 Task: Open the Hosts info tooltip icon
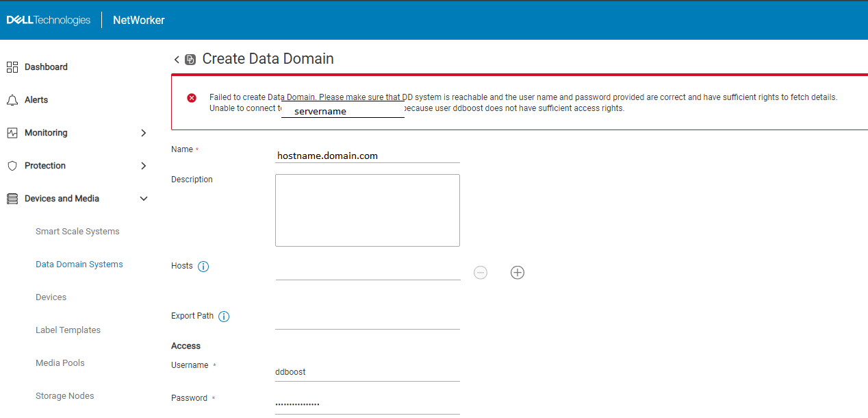point(203,267)
